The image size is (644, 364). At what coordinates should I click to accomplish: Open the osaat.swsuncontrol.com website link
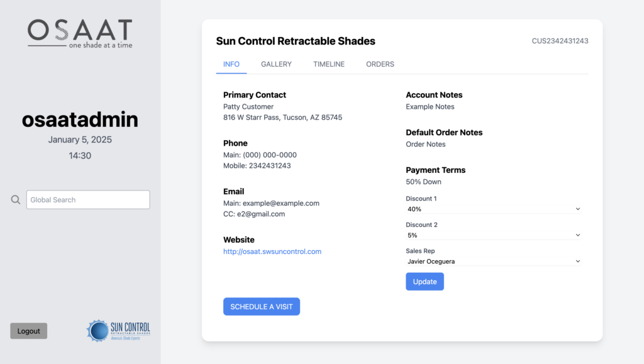272,251
